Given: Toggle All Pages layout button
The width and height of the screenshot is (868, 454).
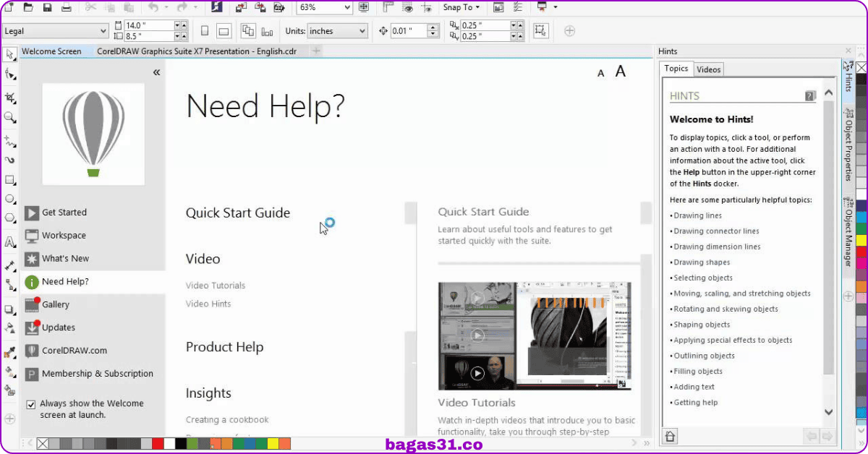Looking at the screenshot, I should [x=248, y=30].
